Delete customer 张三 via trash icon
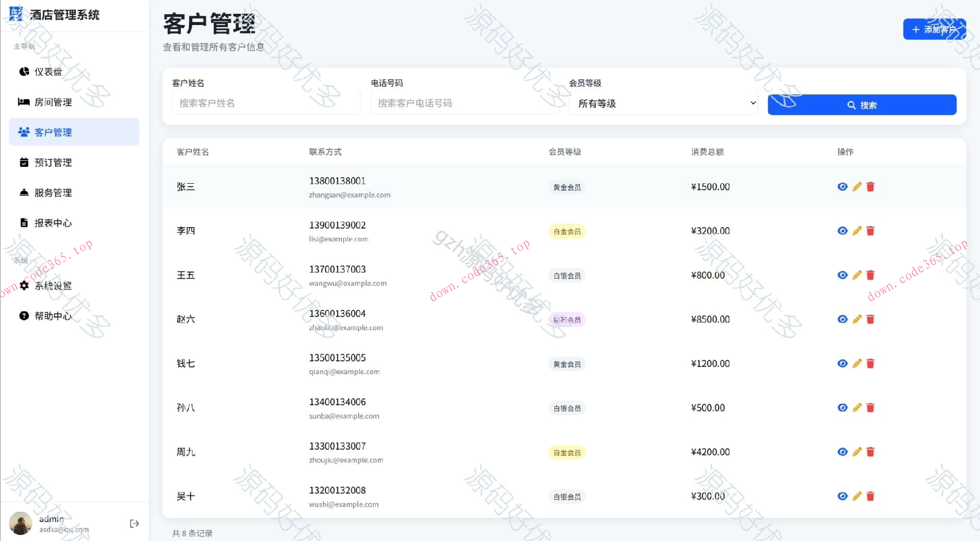Image resolution: width=980 pixels, height=541 pixels. click(x=870, y=187)
